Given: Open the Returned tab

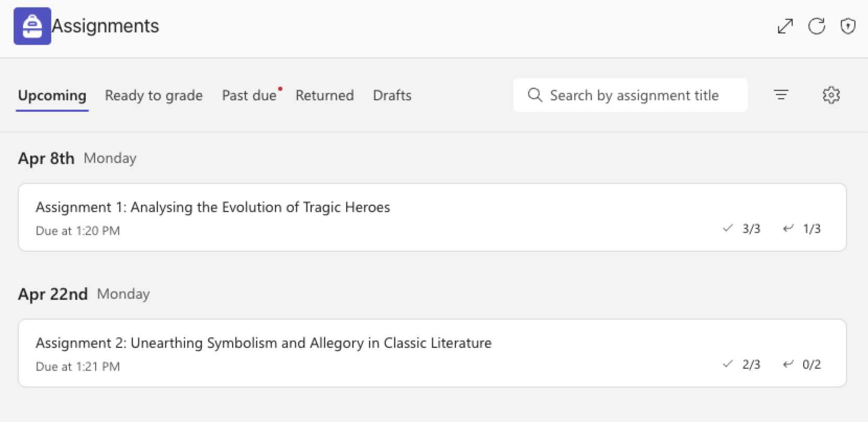Looking at the screenshot, I should pos(325,96).
